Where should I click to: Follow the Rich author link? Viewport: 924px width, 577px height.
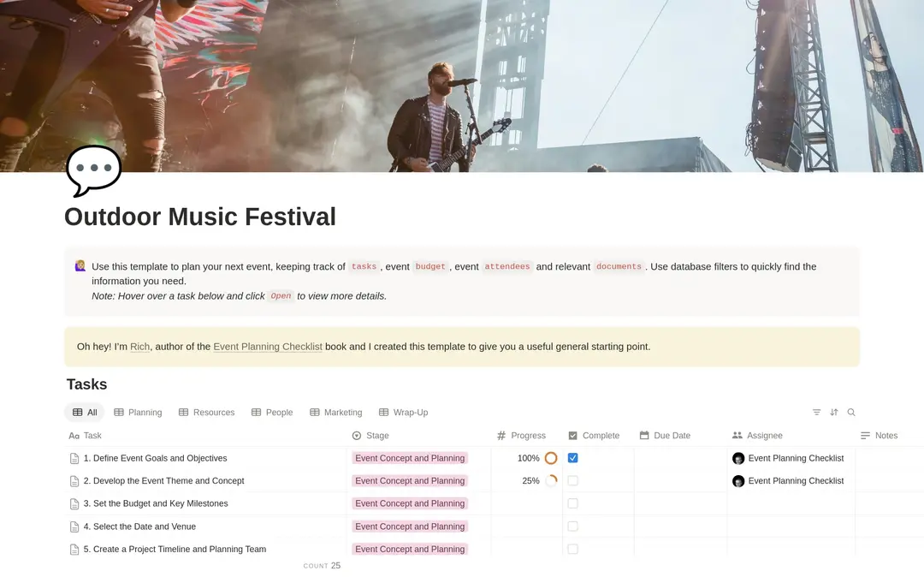point(139,347)
